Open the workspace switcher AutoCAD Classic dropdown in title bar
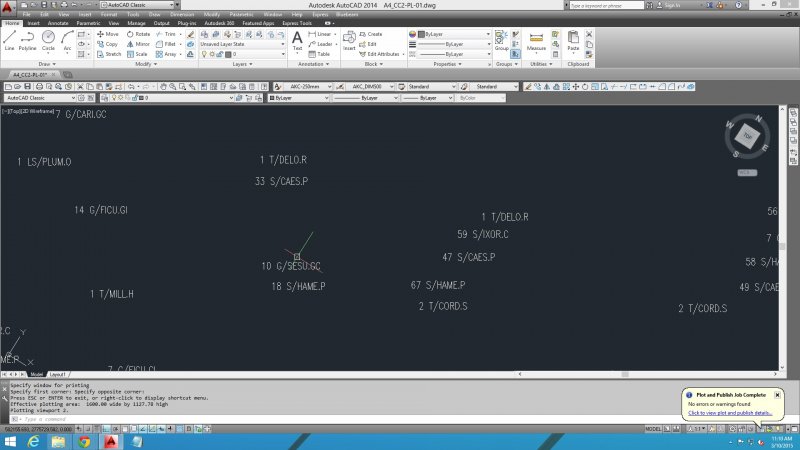The width and height of the screenshot is (800, 450). click(x=137, y=5)
